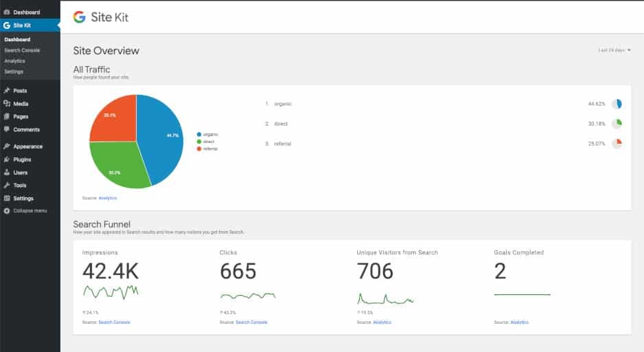
Task: Open the Last 28 days date dropdown
Action: click(x=614, y=50)
